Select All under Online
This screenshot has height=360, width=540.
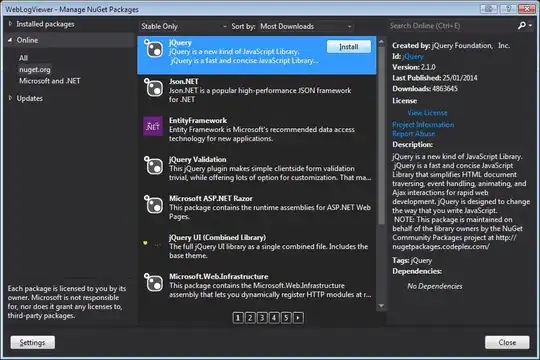click(x=23, y=58)
